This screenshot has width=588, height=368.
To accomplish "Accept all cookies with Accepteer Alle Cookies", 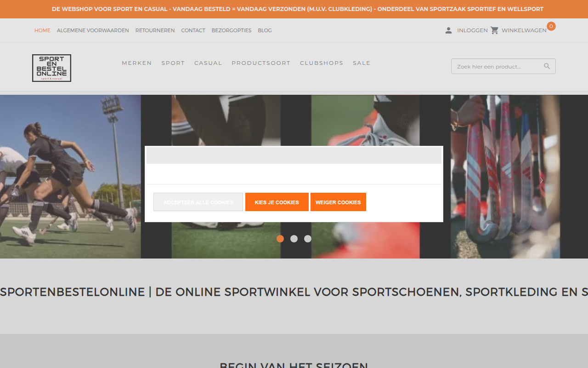I will (x=198, y=202).
